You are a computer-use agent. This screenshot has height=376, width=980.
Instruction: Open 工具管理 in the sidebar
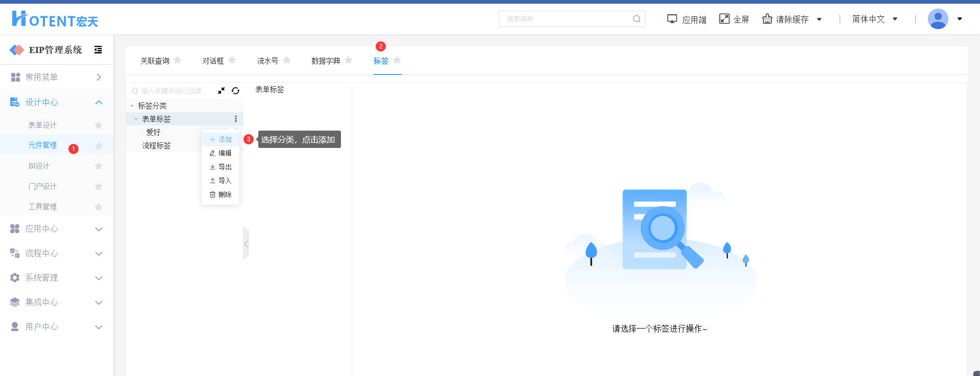(x=42, y=207)
